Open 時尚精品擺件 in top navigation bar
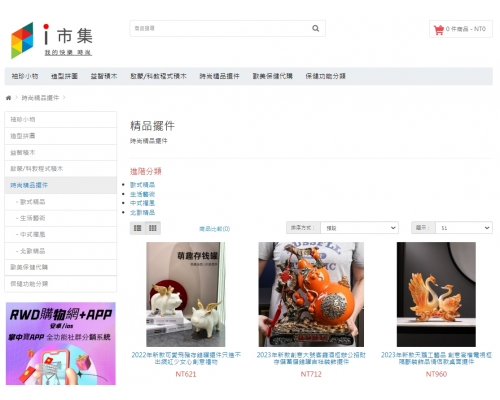Screen dimensions: 500x400 click(219, 76)
